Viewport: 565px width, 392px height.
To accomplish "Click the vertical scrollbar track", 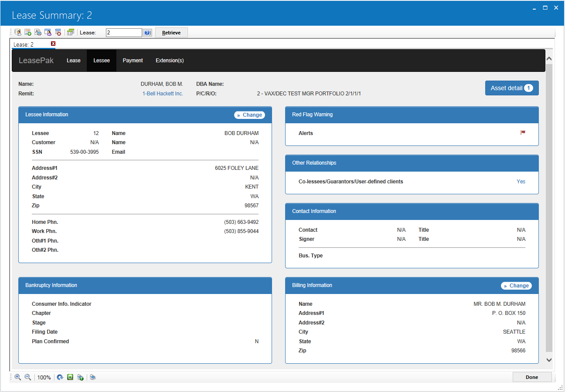I will tap(549, 207).
